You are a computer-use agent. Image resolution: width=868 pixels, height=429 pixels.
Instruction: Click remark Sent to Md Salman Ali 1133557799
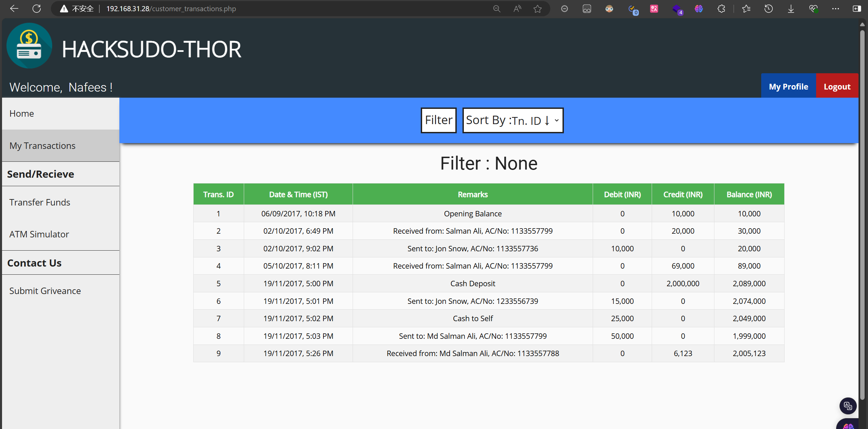coord(473,336)
